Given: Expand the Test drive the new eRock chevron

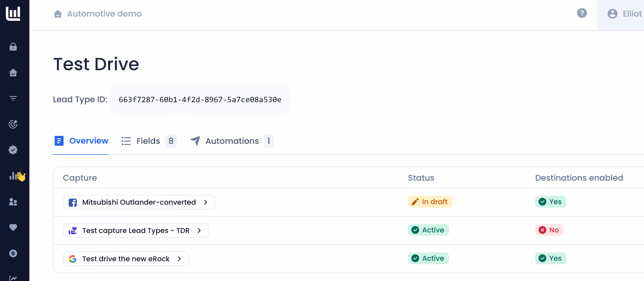Looking at the screenshot, I should pos(179,259).
